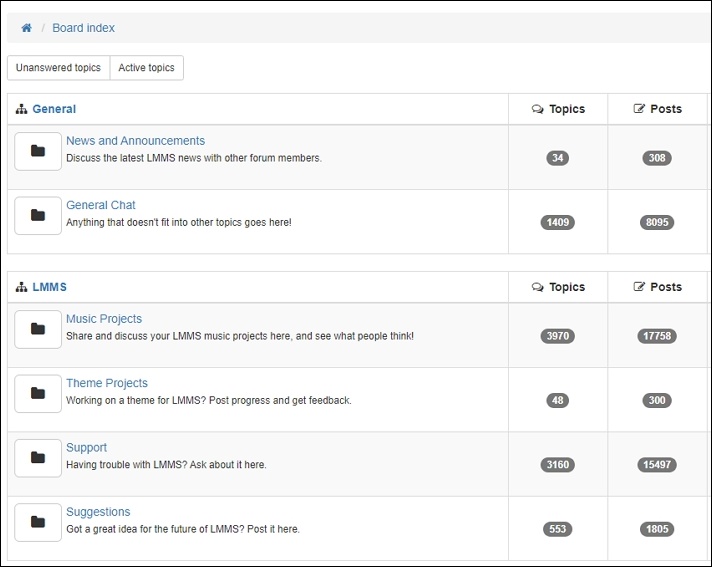Screen dimensions: 712x567
Task: Click the 34 topics badge
Action: [x=558, y=158]
